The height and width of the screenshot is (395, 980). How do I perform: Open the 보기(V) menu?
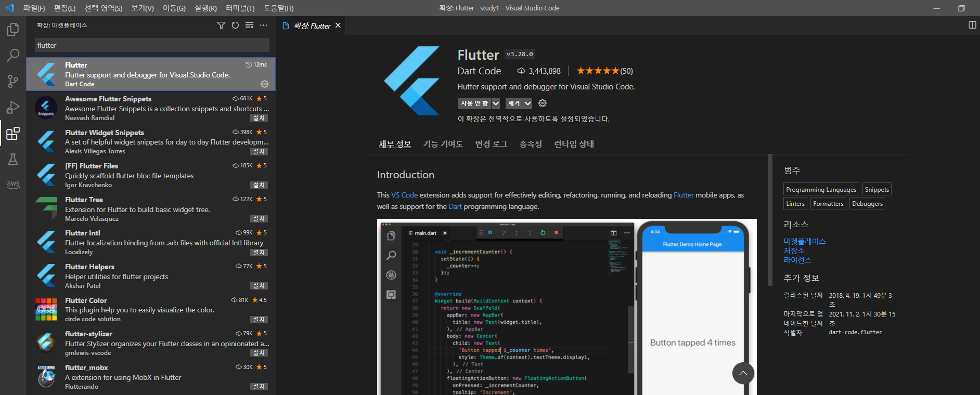pyautogui.click(x=143, y=8)
